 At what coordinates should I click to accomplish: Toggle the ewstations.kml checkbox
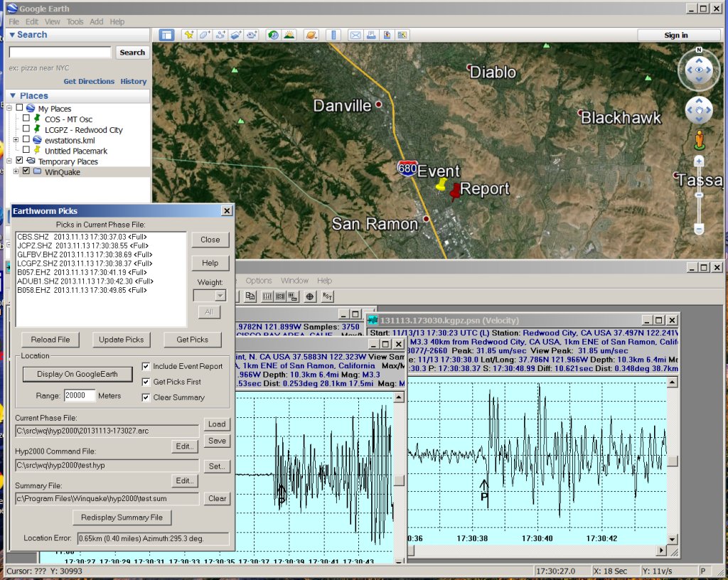(26, 139)
